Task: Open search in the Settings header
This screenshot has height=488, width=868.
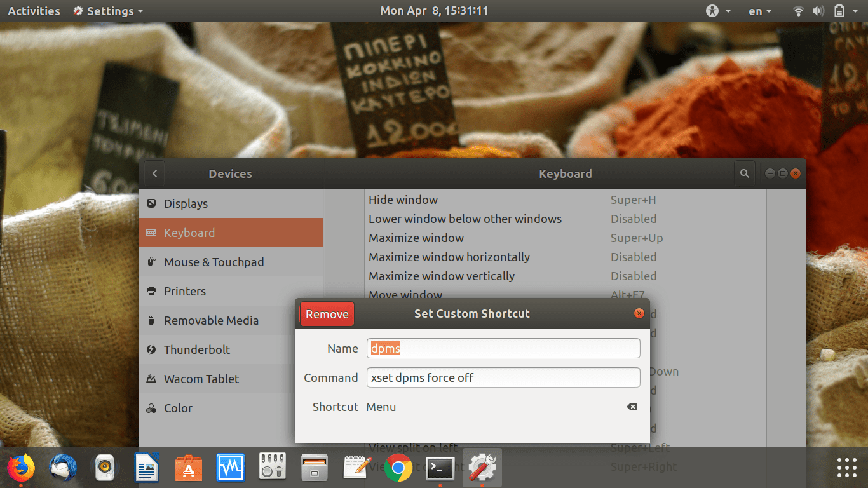Action: coord(744,173)
